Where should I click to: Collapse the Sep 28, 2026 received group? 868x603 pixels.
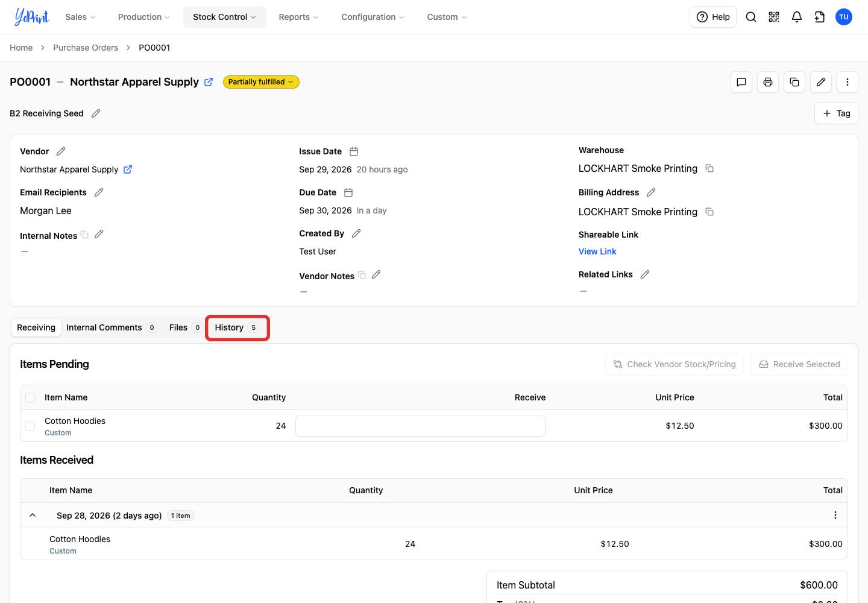coord(33,515)
